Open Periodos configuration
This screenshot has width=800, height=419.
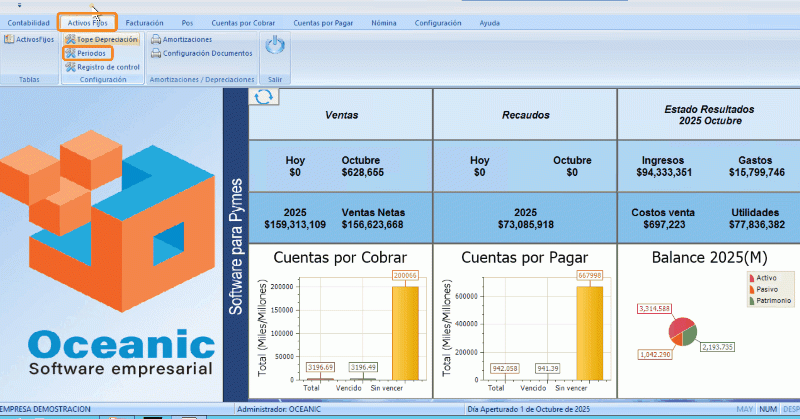coord(70,53)
